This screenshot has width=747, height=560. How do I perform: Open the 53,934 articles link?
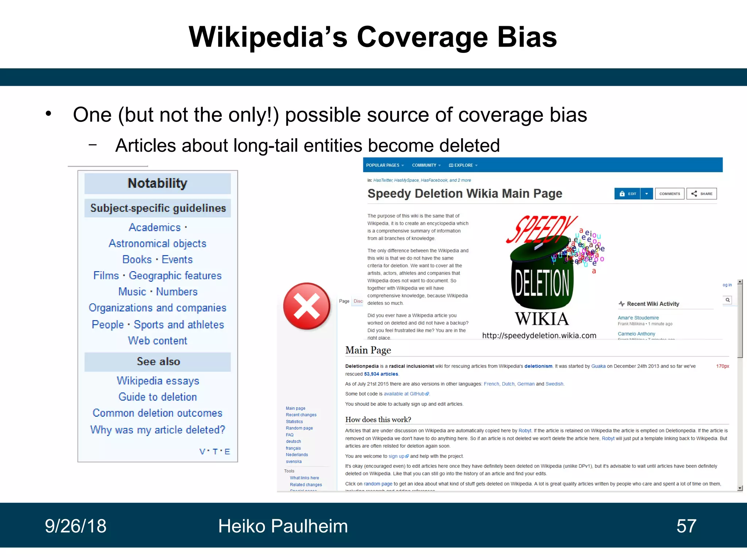click(x=381, y=374)
